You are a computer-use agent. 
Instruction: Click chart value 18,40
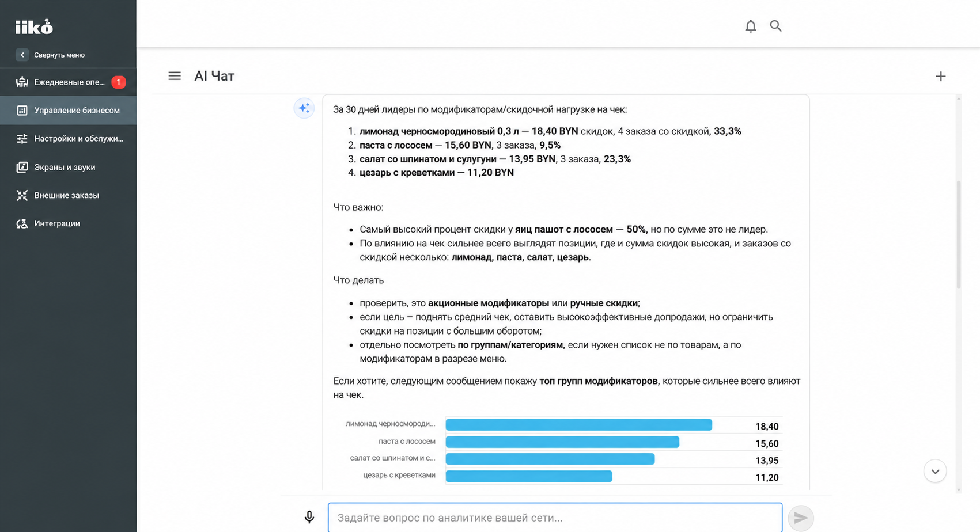(x=767, y=427)
